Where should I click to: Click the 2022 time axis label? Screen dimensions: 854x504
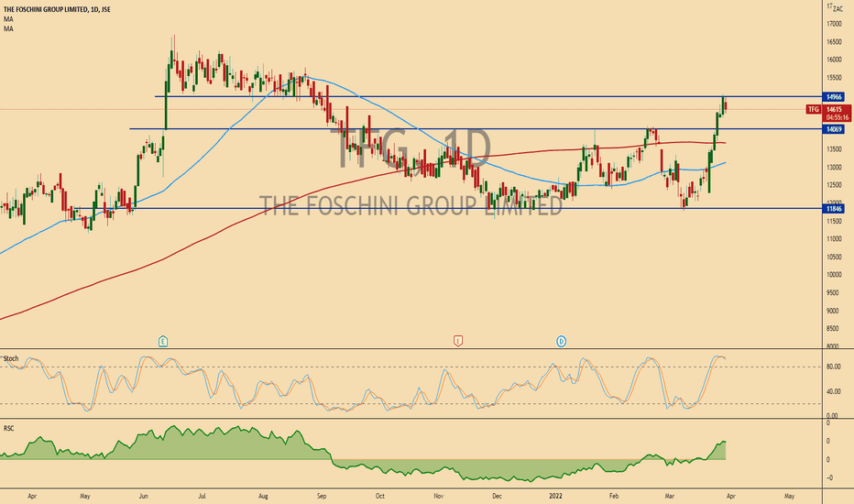555,497
